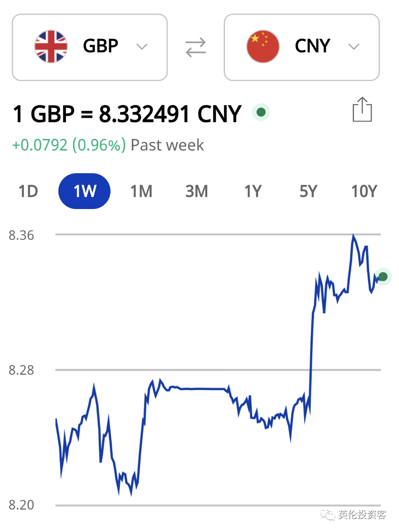Tap the share icon beside the rate

(362, 110)
